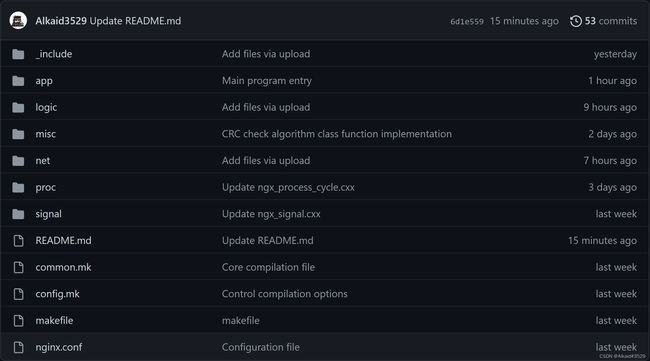Open the commit history clock icon
The image size is (650, 361).
coord(576,21)
